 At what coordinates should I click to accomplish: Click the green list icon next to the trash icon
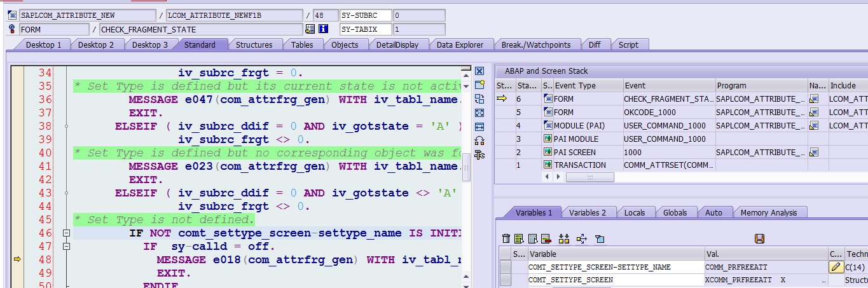519,238
